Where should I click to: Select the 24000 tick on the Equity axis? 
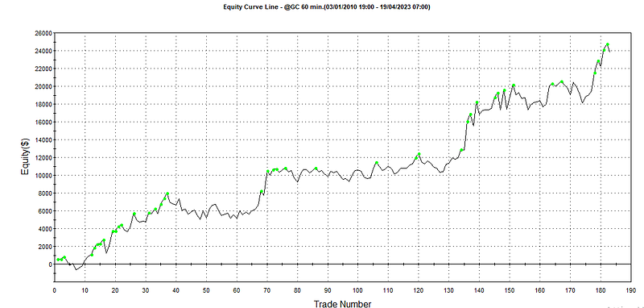point(43,51)
